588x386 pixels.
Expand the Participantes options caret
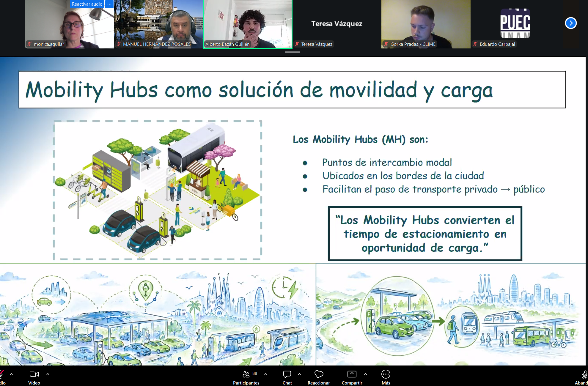point(266,374)
